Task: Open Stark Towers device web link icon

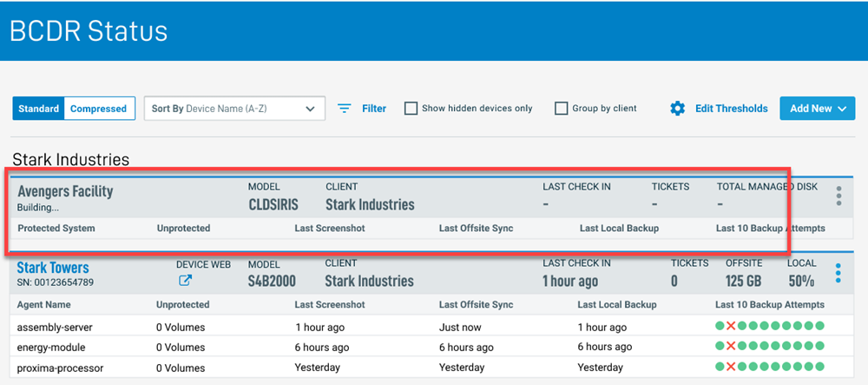Action: pos(185,281)
